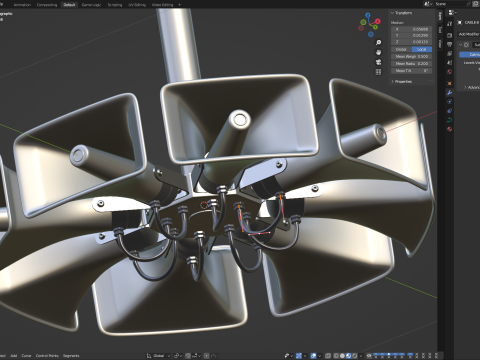Switch to the Compositing workspace tab
Image resolution: width=480 pixels, height=360 pixels.
47,5
